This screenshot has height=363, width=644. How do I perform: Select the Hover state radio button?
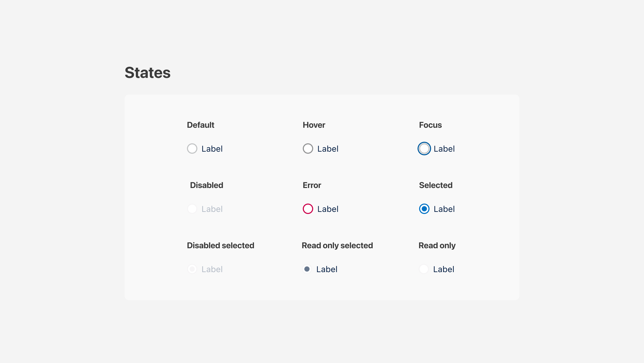click(308, 149)
